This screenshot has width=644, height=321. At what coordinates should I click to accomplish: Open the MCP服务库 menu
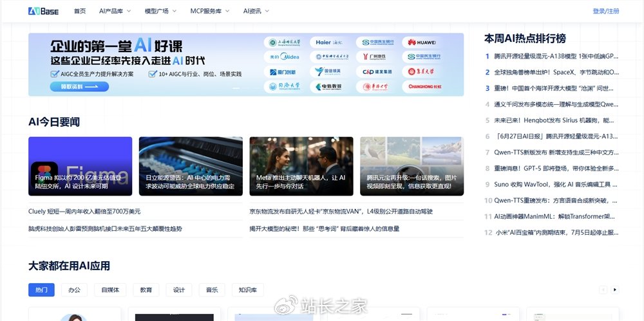(x=206, y=11)
